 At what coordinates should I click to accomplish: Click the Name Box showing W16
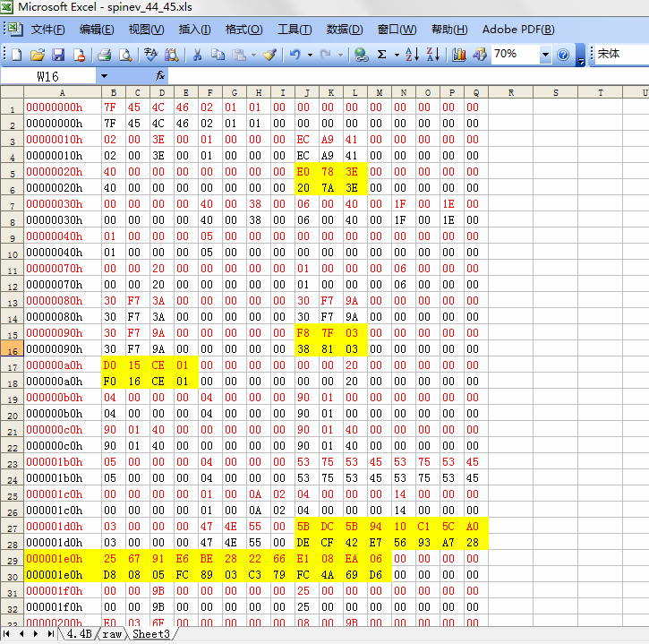(x=48, y=76)
